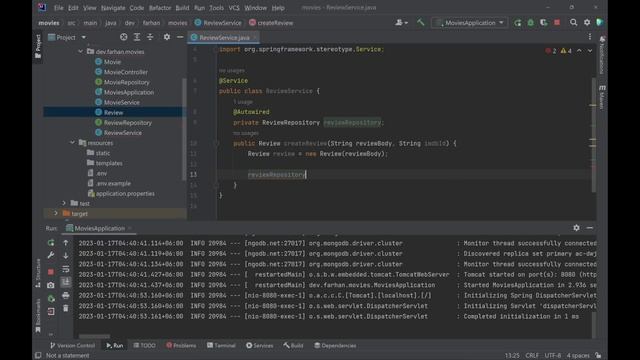Clear console with trash icon

click(66, 308)
